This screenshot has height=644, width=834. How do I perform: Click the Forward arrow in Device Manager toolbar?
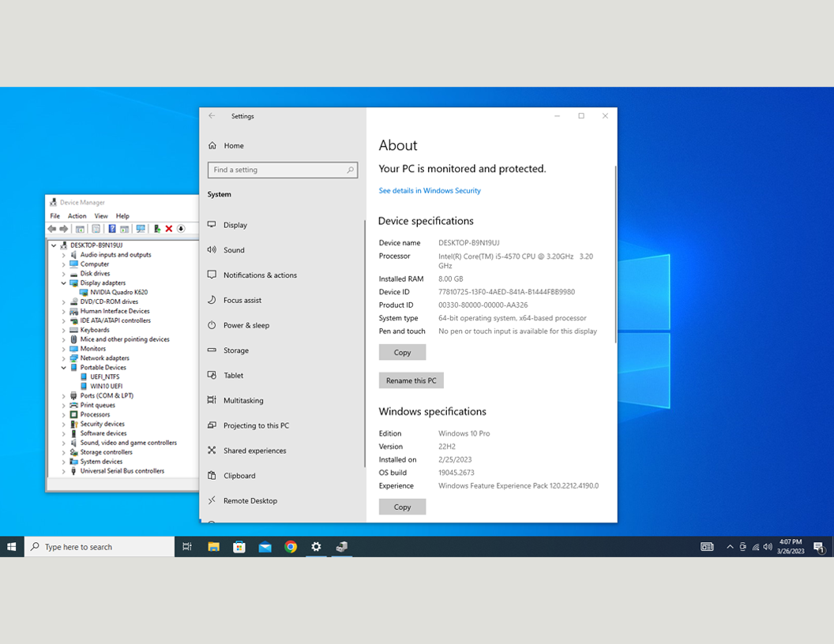coord(63,229)
